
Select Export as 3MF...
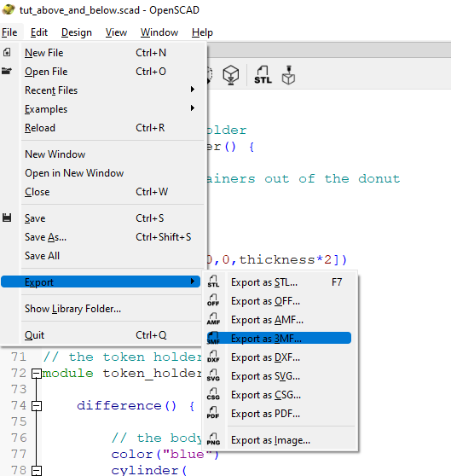click(x=280, y=338)
